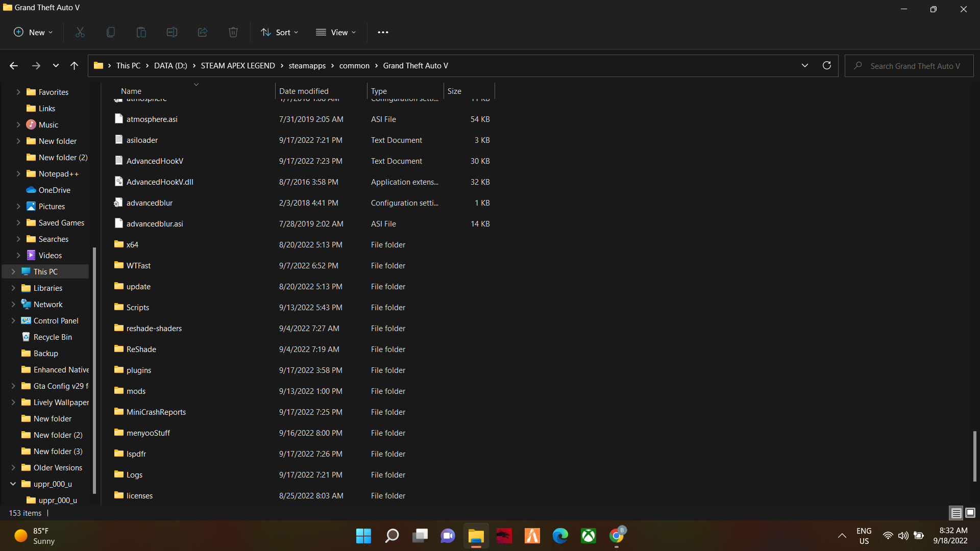
Task: Click the Paste clipboard icon
Action: point(141,32)
